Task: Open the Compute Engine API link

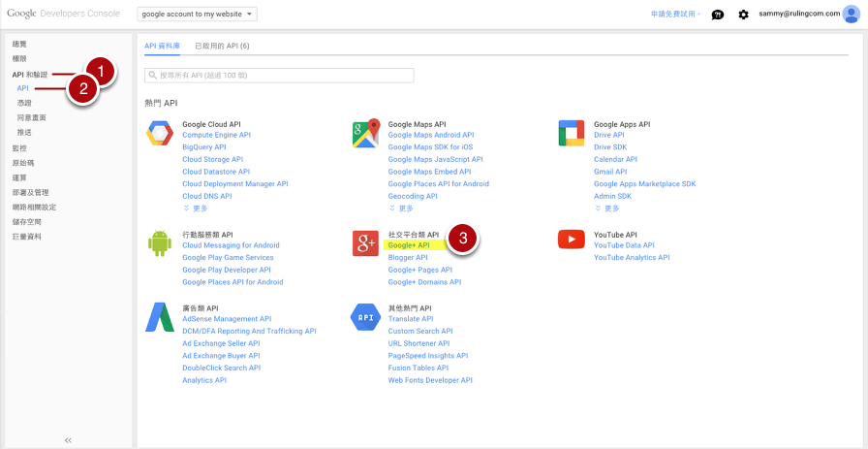Action: [216, 135]
